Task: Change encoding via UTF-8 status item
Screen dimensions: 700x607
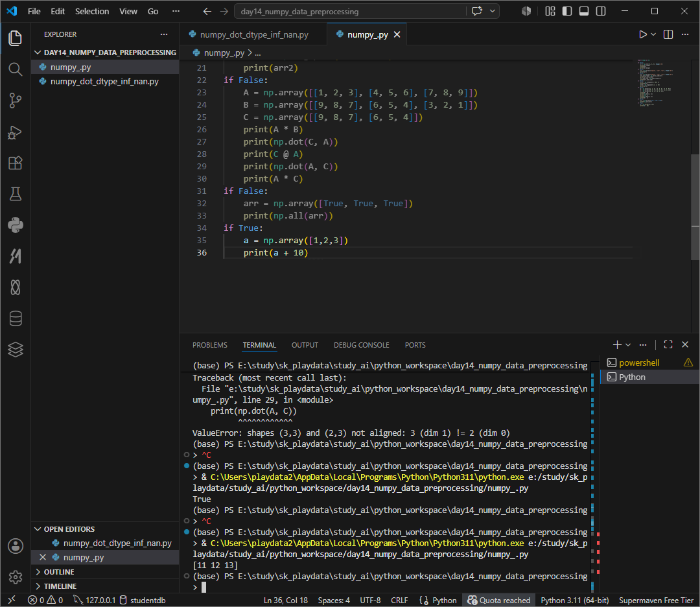Action: tap(370, 600)
